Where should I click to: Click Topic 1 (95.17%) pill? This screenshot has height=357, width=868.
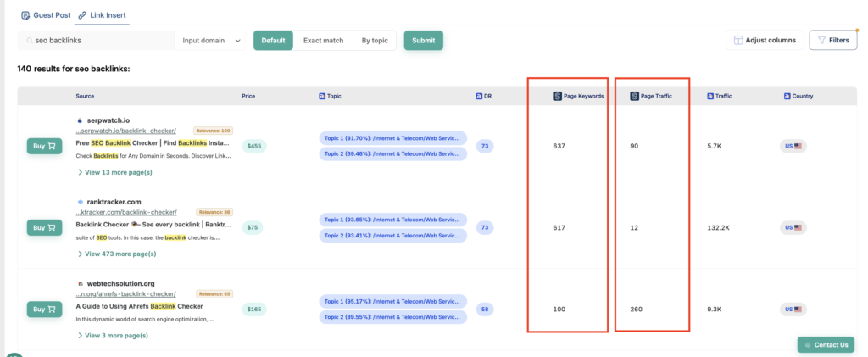[x=393, y=301]
